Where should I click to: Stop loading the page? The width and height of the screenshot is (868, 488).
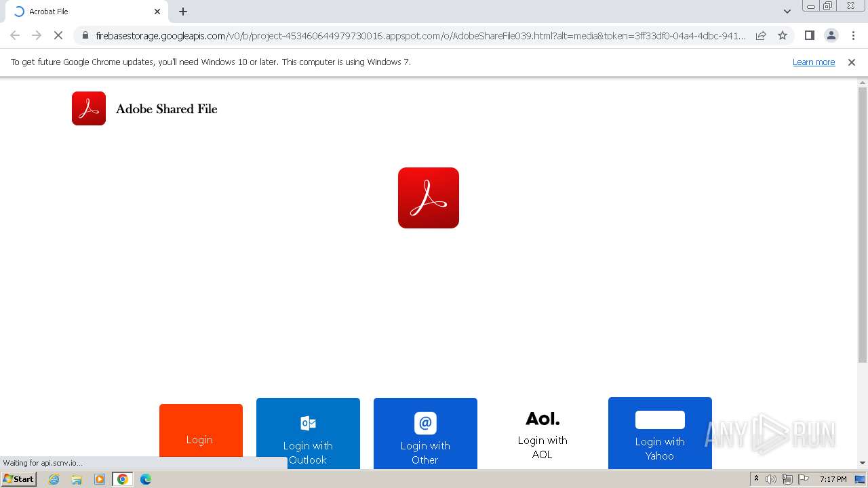(58, 35)
